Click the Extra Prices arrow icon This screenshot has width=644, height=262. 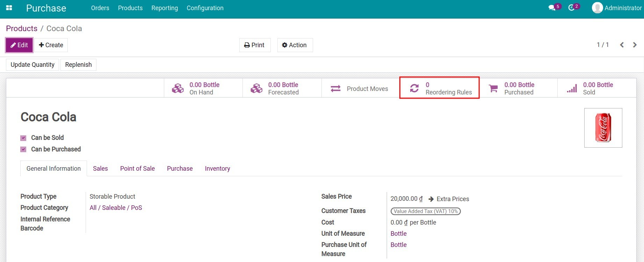[x=431, y=199]
